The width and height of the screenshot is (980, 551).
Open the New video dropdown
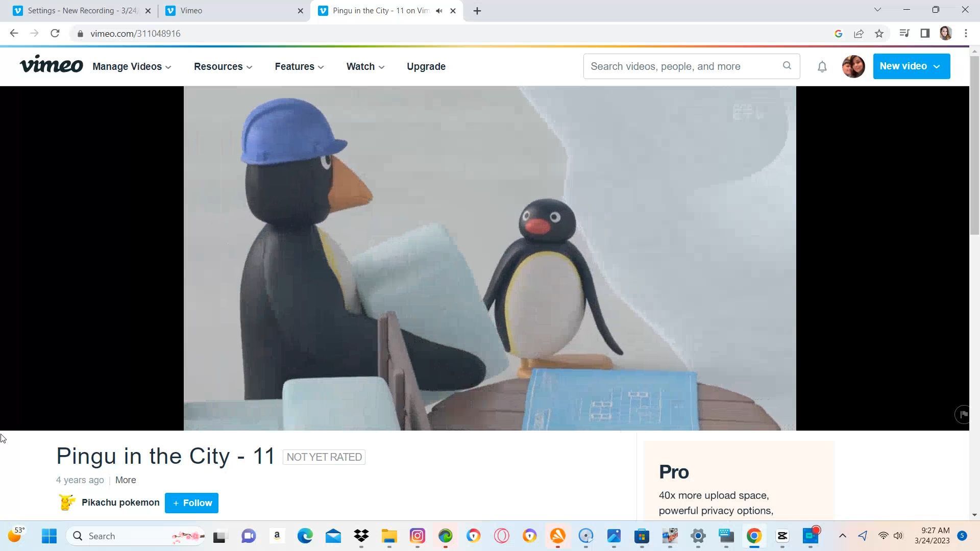[x=911, y=66]
